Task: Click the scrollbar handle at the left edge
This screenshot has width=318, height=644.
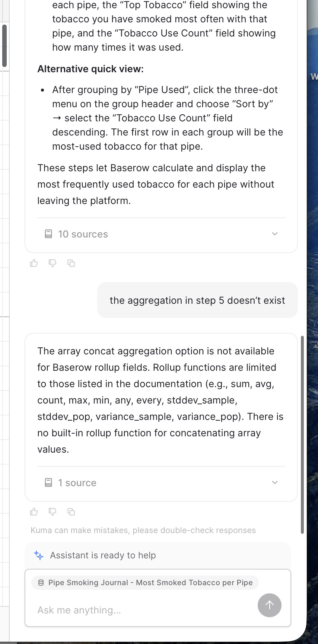Action: coord(4,45)
